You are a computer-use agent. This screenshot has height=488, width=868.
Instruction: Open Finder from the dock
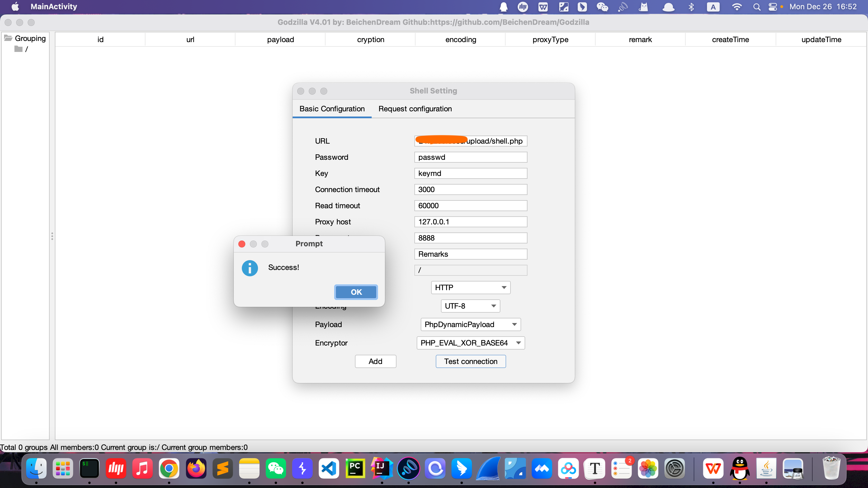36,468
